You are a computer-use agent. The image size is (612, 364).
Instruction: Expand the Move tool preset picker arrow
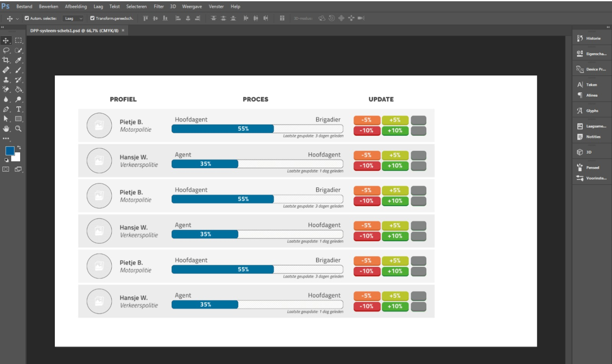click(x=17, y=19)
